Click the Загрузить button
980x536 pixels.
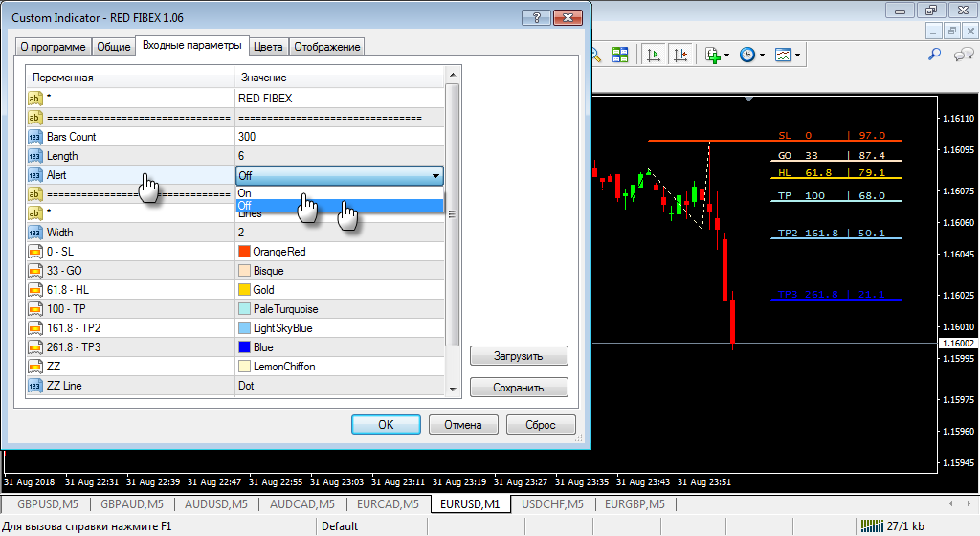tap(519, 356)
